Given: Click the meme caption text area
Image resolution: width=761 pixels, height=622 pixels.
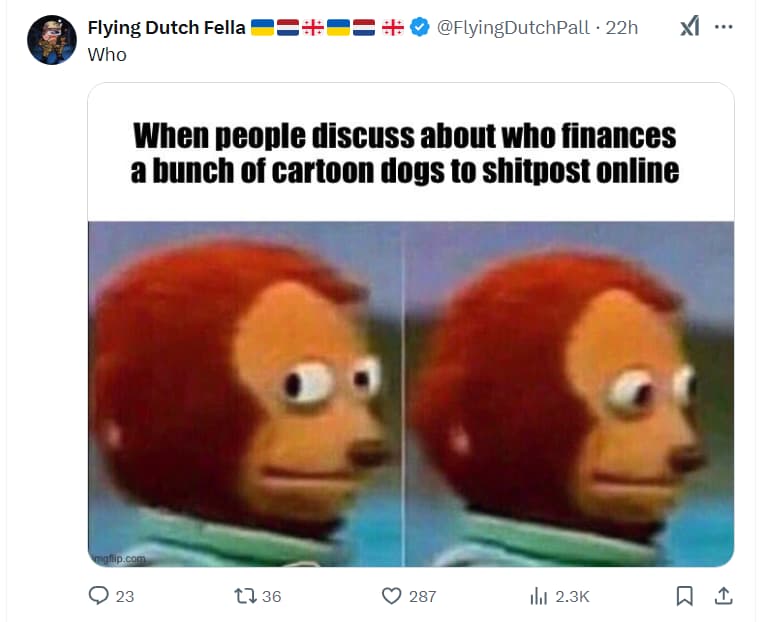Looking at the screenshot, I should (405, 153).
